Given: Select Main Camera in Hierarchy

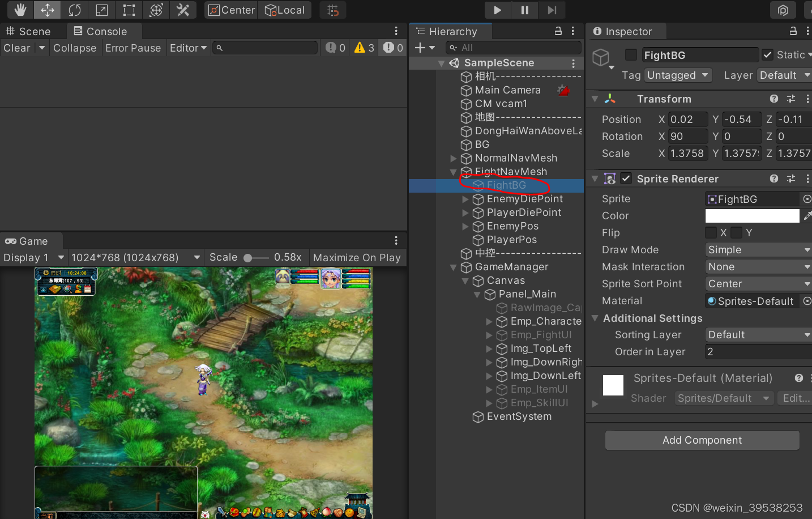Looking at the screenshot, I should (x=507, y=90).
